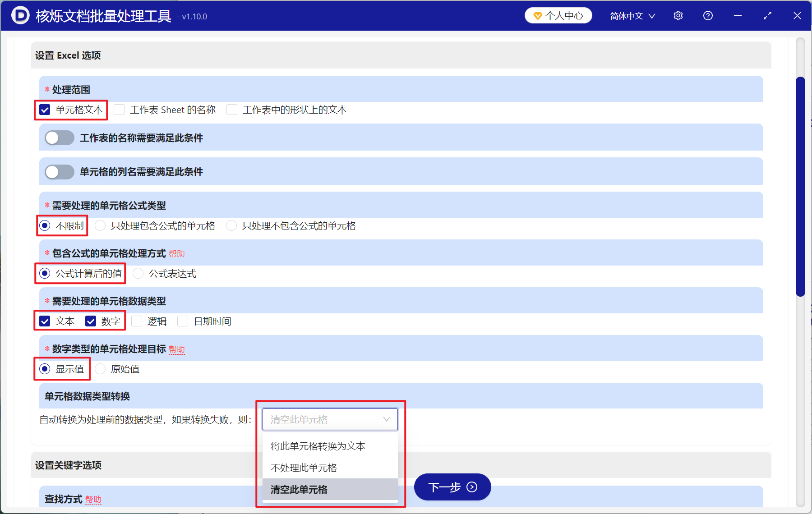Open the help question mark icon
This screenshot has height=514, width=812.
point(707,15)
